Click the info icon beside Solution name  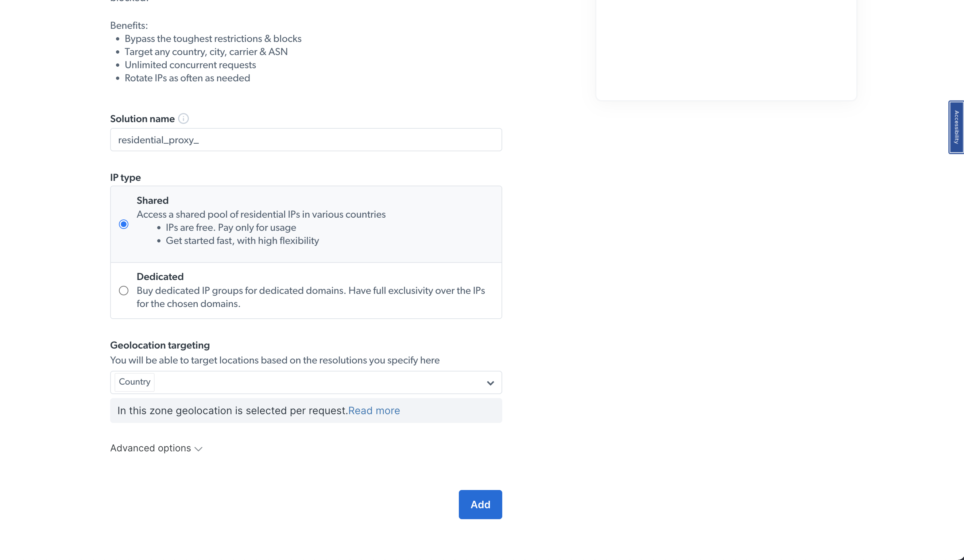click(x=183, y=119)
